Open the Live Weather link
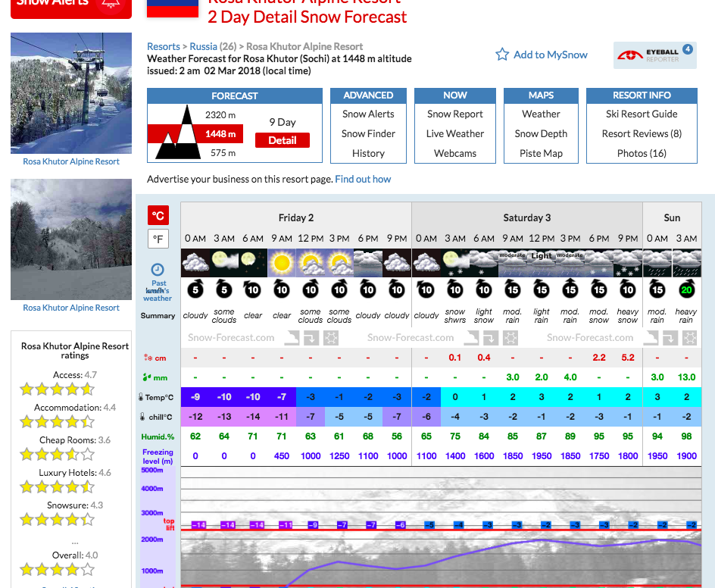 coord(454,133)
